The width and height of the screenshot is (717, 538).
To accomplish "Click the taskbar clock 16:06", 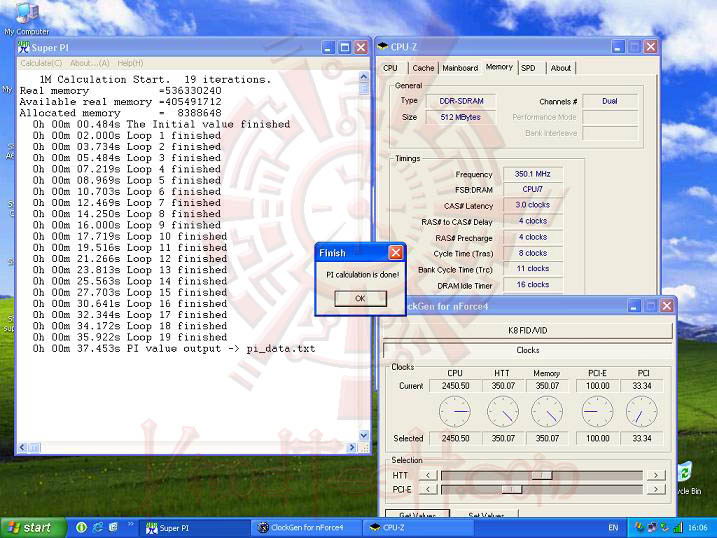I will (697, 527).
